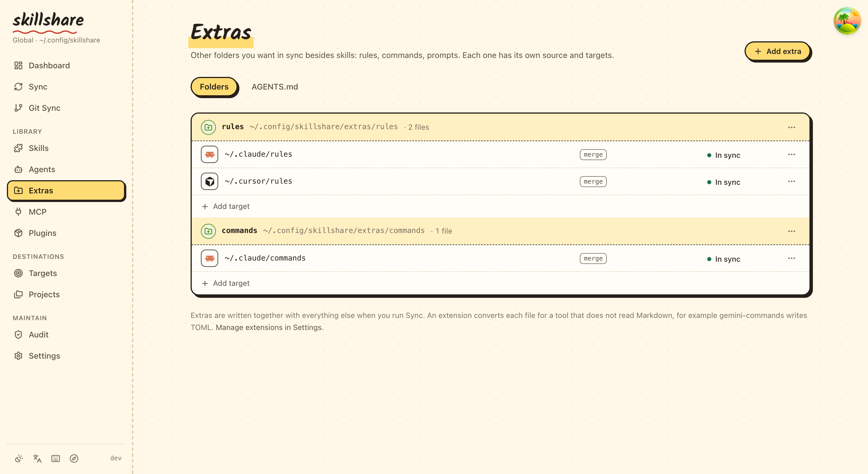Open Dashboard in the sidebar
Image resolution: width=868 pixels, height=474 pixels.
tap(66, 65)
